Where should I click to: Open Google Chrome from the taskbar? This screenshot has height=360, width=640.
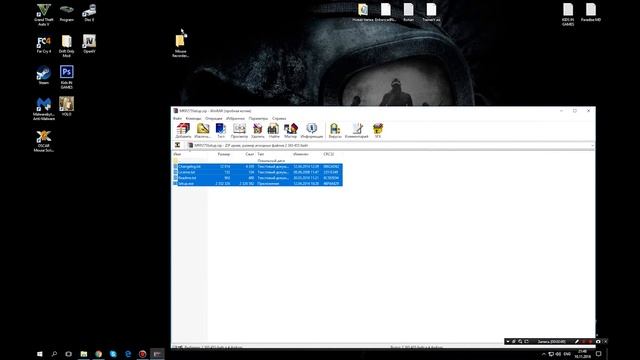tap(98, 354)
